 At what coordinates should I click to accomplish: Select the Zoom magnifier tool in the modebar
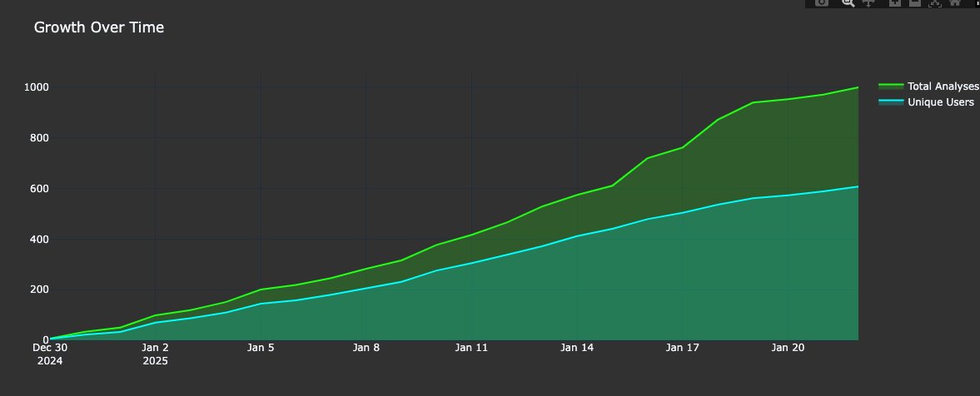[848, 2]
